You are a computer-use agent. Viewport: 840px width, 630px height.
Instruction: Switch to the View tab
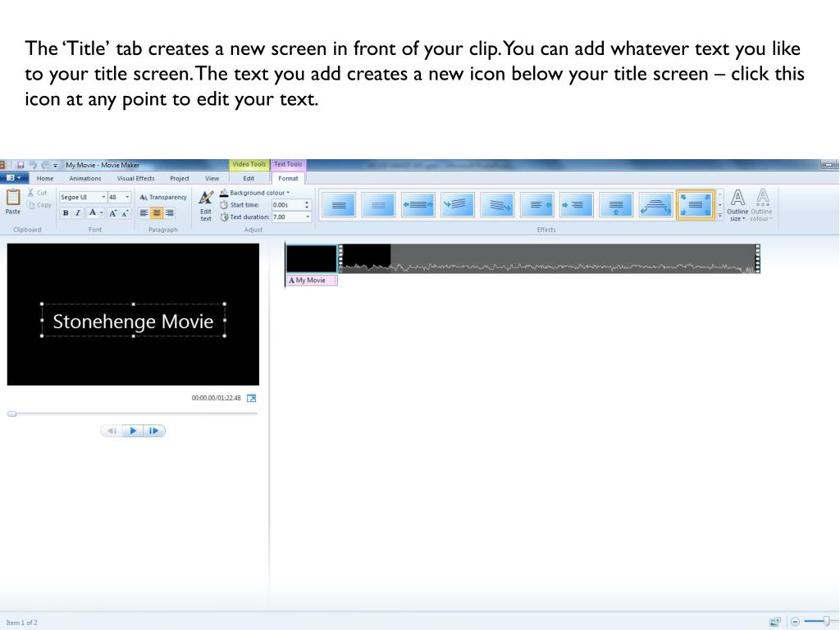coord(212,178)
